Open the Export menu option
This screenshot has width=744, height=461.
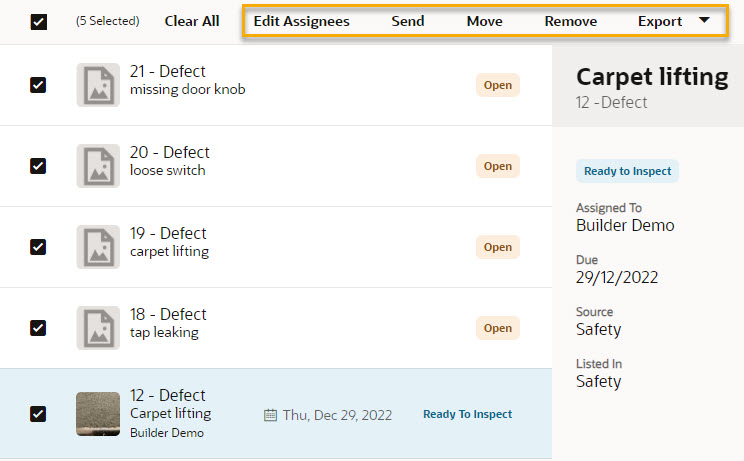tap(660, 21)
